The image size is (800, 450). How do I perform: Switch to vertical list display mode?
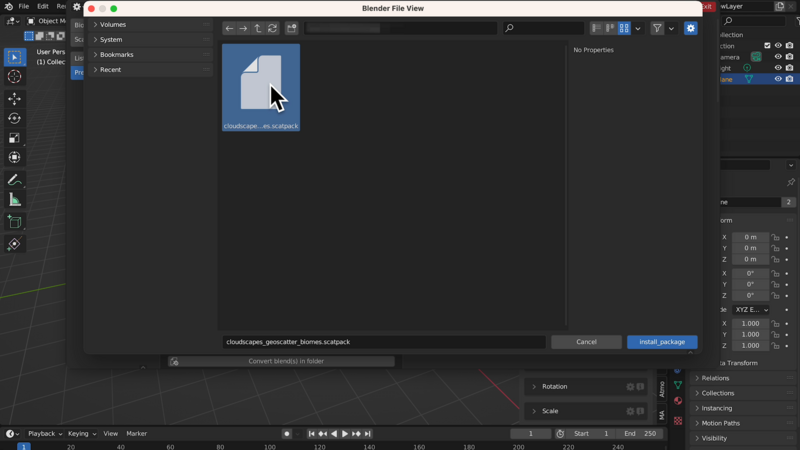click(x=596, y=29)
